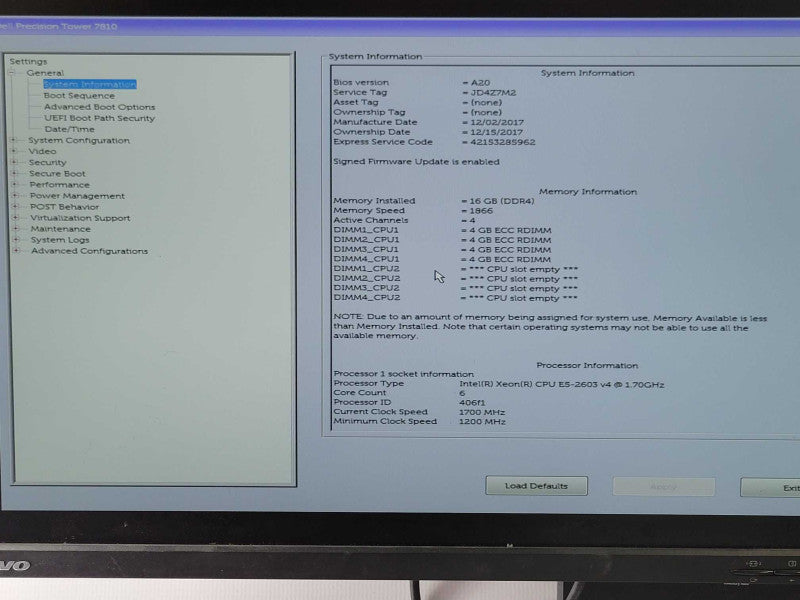Select System Configuration category

pos(79,140)
